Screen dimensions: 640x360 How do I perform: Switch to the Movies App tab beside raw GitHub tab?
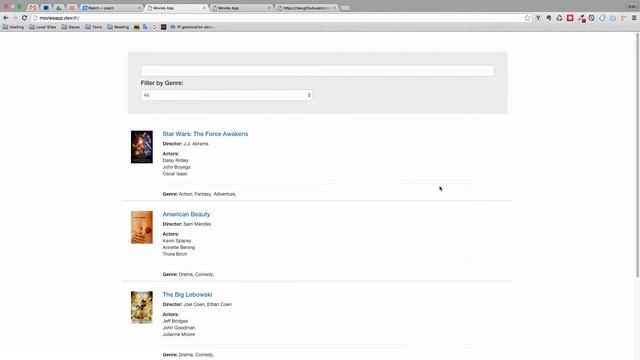point(241,8)
